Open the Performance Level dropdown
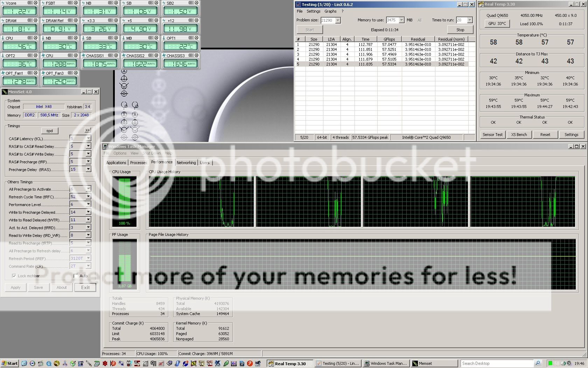The width and height of the screenshot is (588, 368). 88,204
